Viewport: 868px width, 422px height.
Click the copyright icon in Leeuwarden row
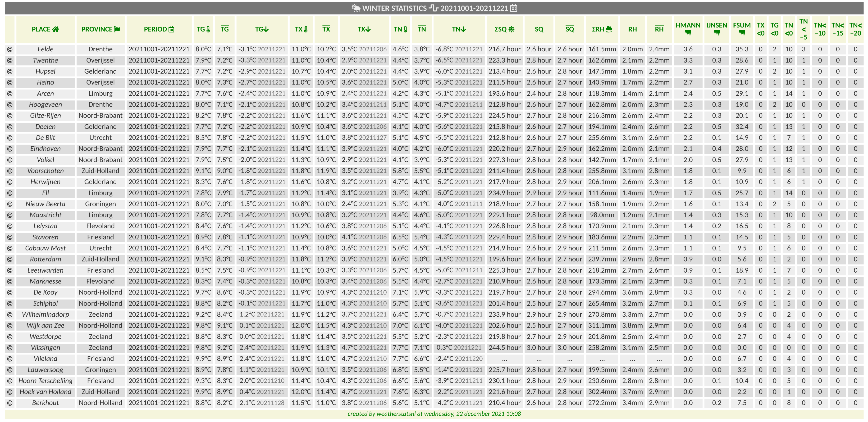(10, 270)
